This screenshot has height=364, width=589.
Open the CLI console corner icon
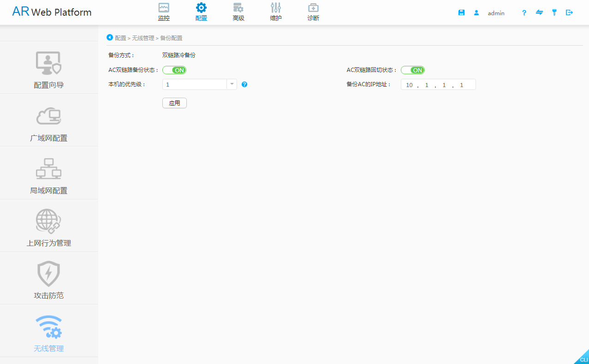click(583, 358)
